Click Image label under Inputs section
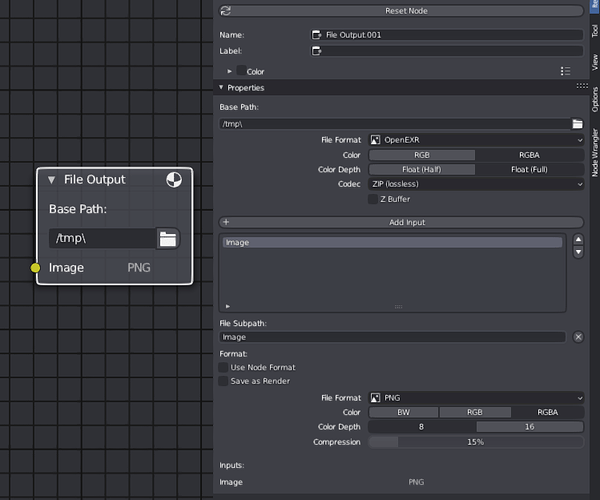The height and width of the screenshot is (500, 600). tap(231, 482)
